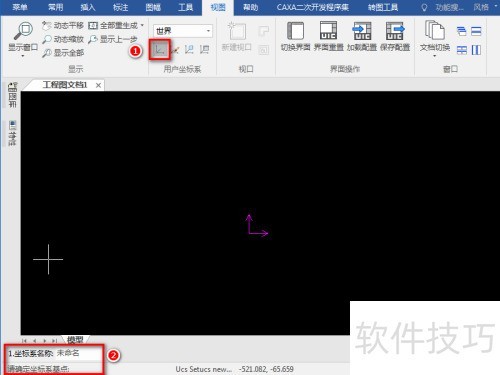Click the pencil coordinate-system icon beside the new UCS icon

(175, 50)
